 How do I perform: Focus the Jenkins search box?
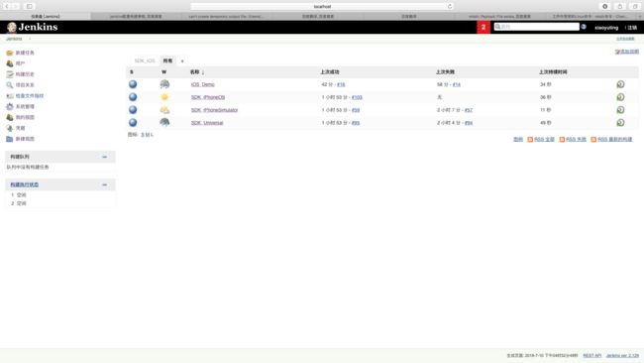[x=536, y=27]
